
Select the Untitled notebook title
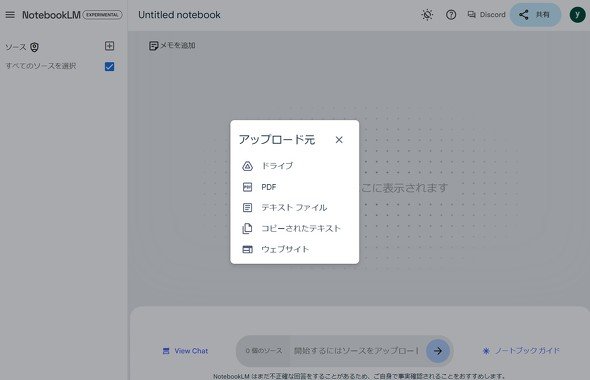179,15
